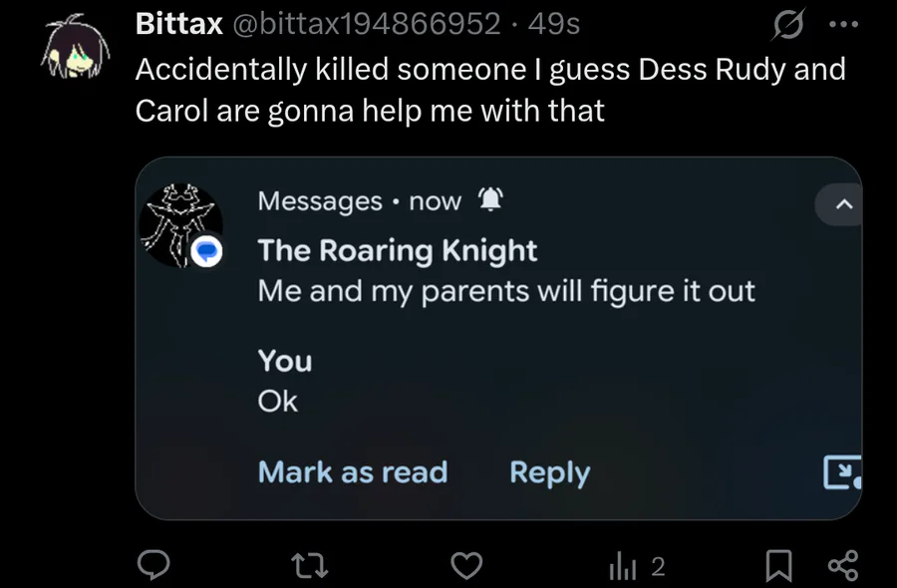Open the 49s post timestamp
897x588 pixels.
[554, 24]
